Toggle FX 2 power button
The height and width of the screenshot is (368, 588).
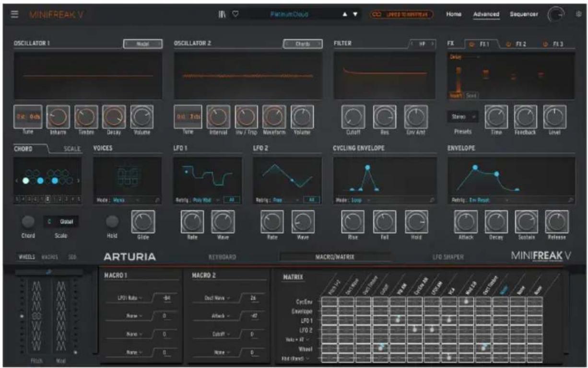509,44
